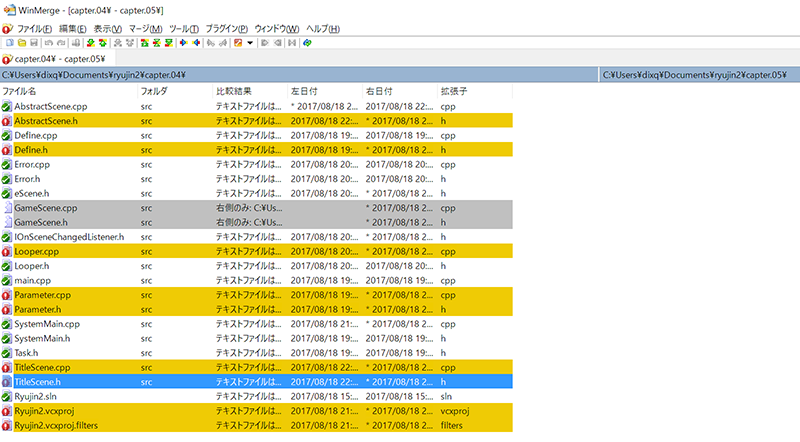Click the red status icon of Ryujin2.vcxproj
This screenshot has width=800, height=442.
click(x=6, y=411)
